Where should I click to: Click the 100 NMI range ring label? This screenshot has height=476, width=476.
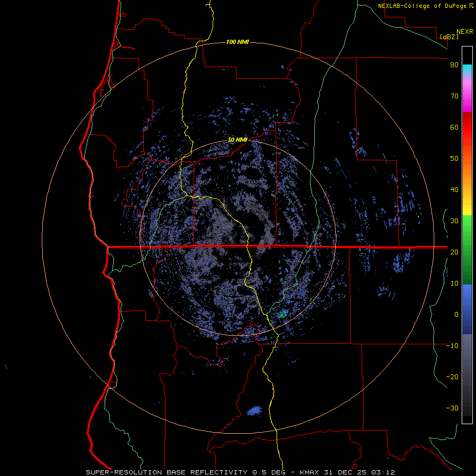point(237,42)
